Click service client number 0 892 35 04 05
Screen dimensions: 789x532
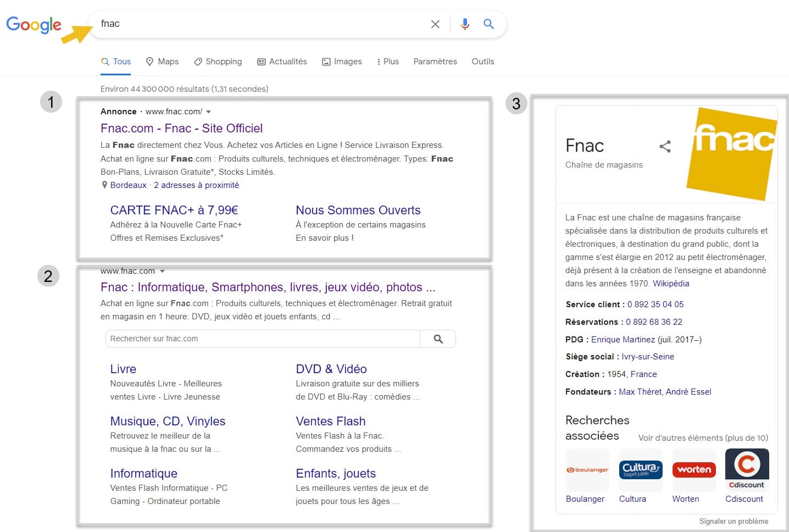(655, 304)
